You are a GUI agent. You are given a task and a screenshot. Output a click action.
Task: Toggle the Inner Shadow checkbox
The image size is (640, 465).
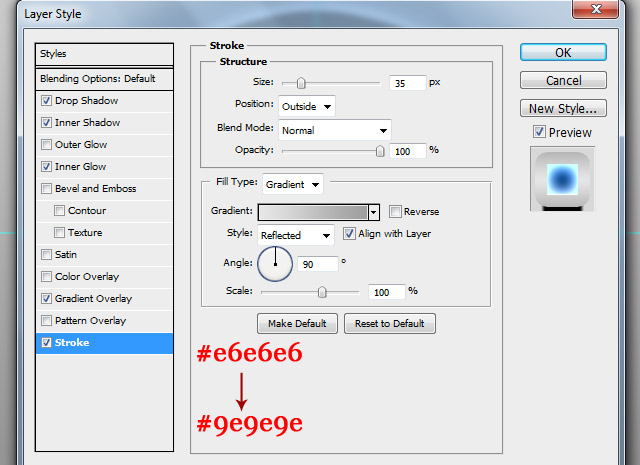pyautogui.click(x=47, y=122)
